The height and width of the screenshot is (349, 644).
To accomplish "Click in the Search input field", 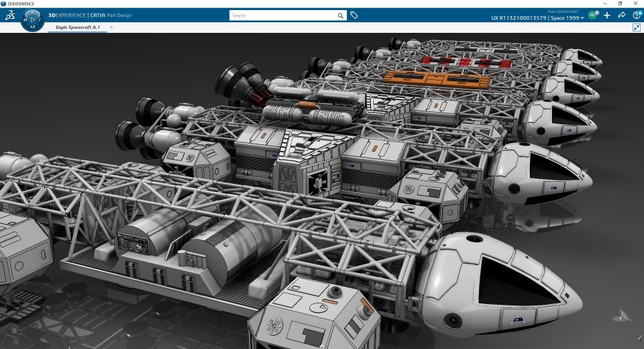I will coord(282,15).
